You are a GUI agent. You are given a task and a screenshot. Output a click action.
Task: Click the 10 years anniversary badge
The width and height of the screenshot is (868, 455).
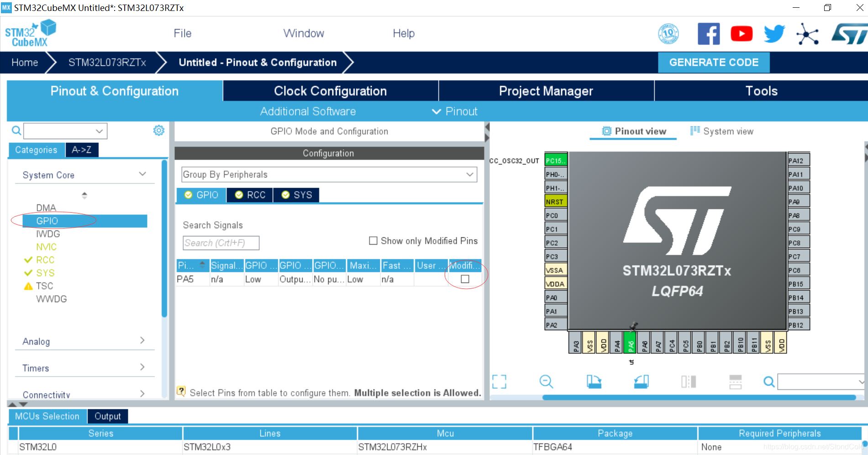click(x=668, y=34)
